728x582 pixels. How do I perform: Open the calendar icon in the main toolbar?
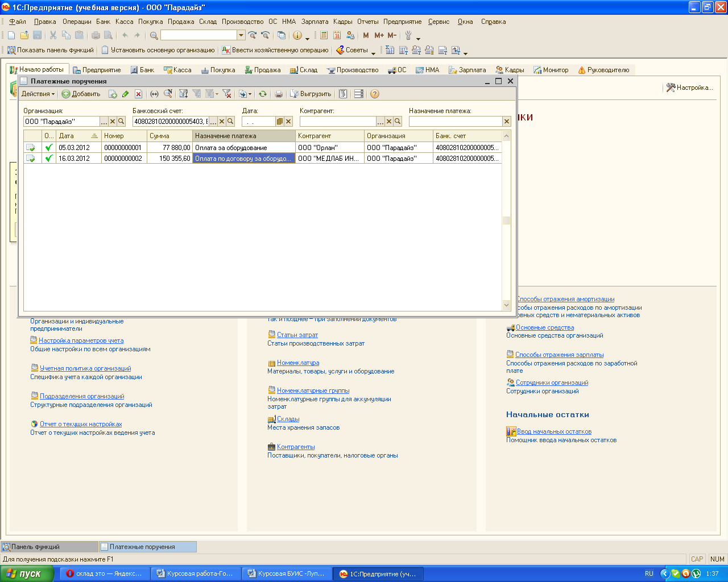337,35
